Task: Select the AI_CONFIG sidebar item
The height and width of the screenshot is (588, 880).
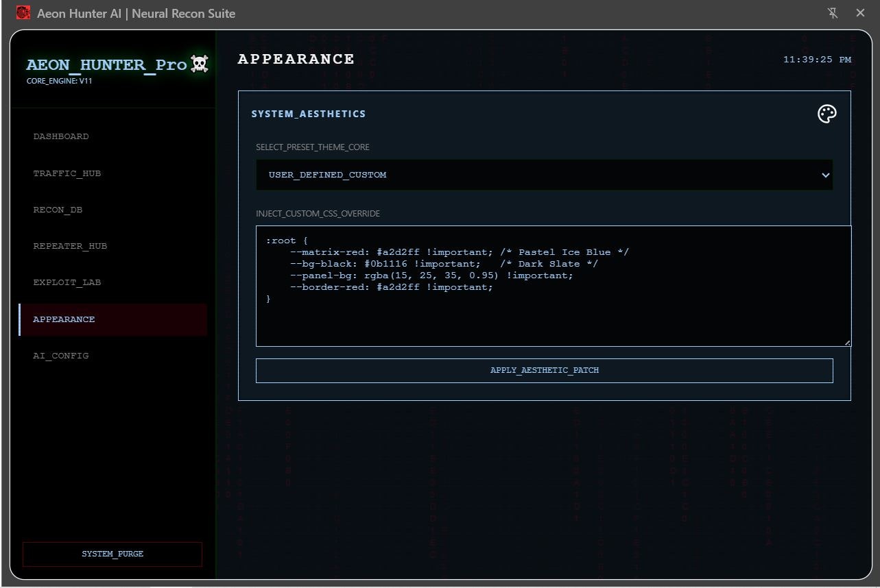Action: tap(61, 355)
